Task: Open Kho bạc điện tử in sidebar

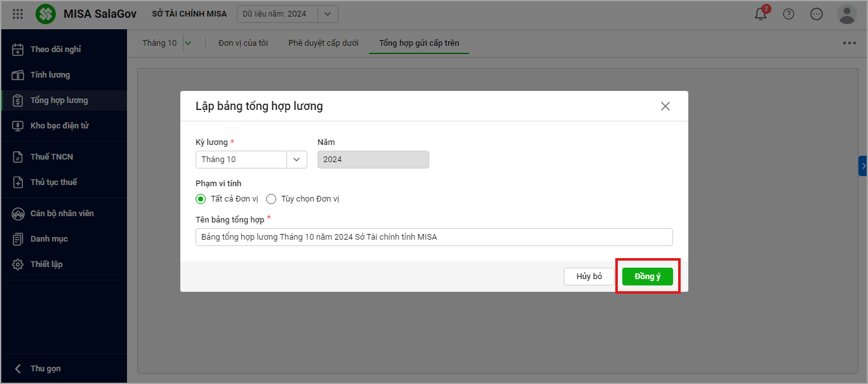Action: [59, 126]
